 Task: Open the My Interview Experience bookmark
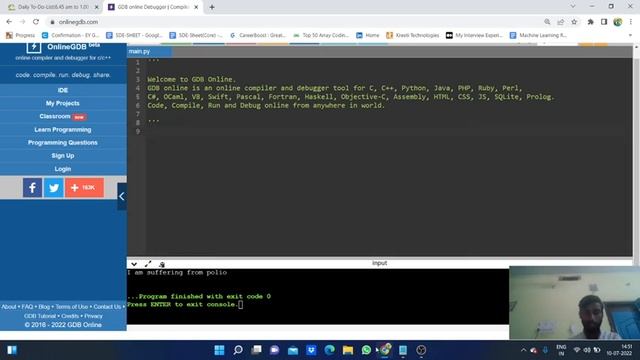click(x=474, y=36)
